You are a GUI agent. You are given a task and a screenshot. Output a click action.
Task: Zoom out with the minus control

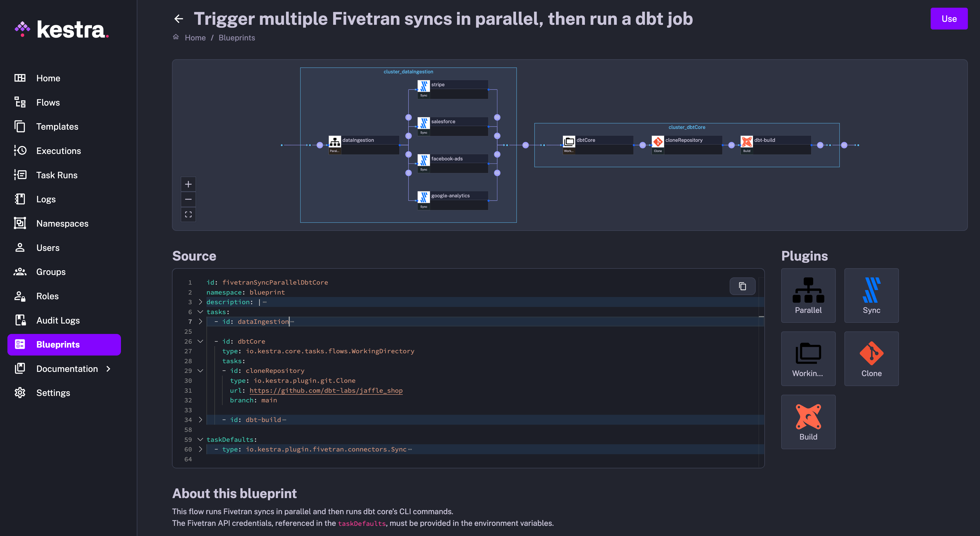[x=188, y=199]
